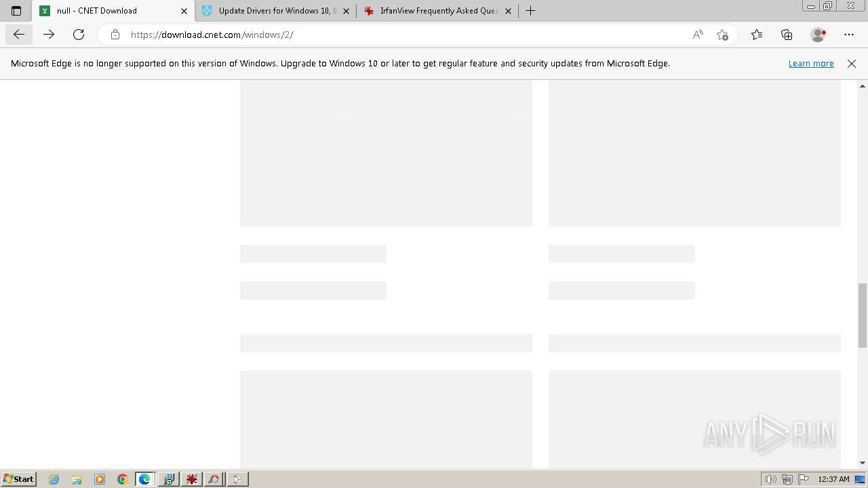Open a new browser tab
868x488 pixels.
click(531, 11)
